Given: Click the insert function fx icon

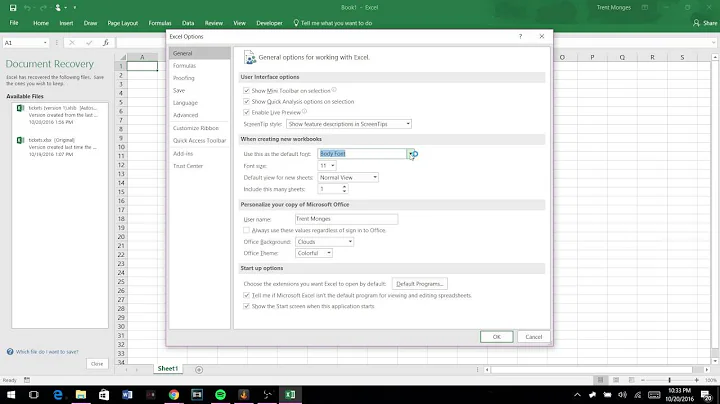Looking at the screenshot, I should coord(106,42).
